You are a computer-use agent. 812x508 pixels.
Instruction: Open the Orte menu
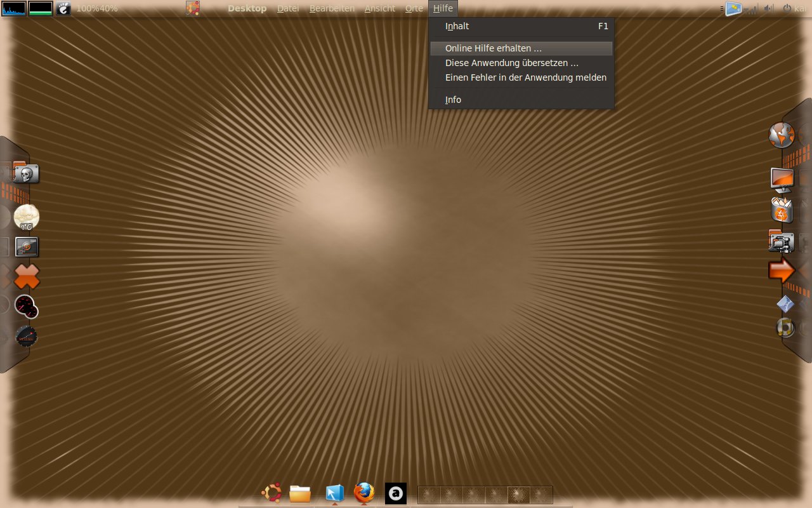click(x=414, y=8)
